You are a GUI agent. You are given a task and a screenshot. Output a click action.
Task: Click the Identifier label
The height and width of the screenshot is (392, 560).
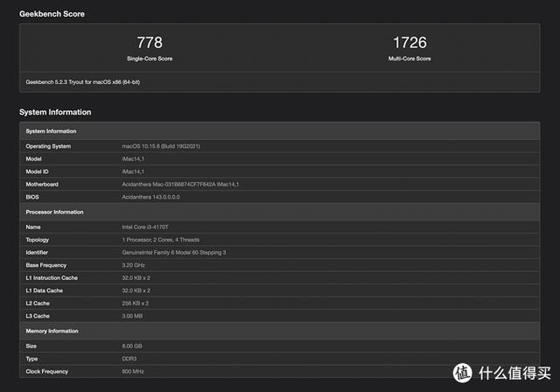pyautogui.click(x=37, y=252)
